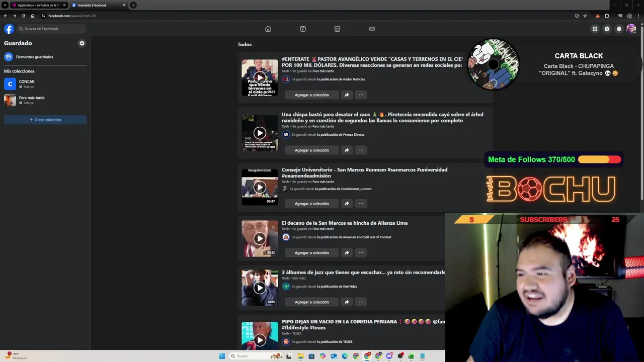Focus the Buscar en Facebook search field
Screen dimensions: 644x362
pyautogui.click(x=51, y=29)
